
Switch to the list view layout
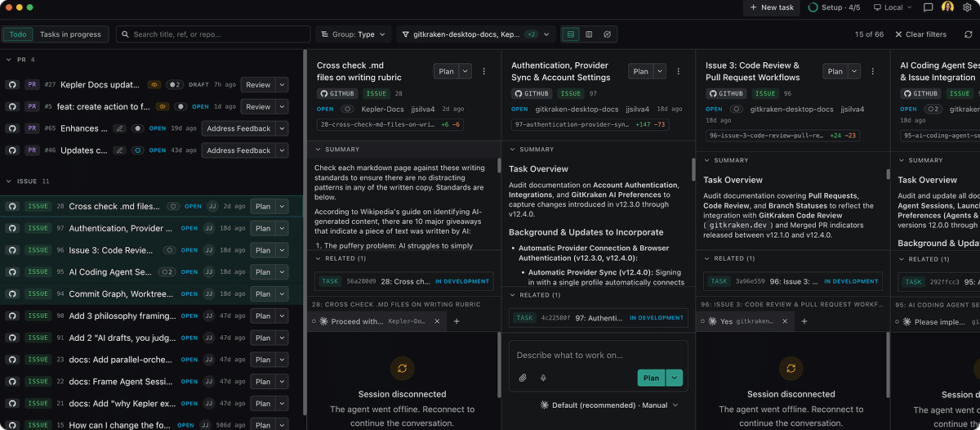coord(571,34)
